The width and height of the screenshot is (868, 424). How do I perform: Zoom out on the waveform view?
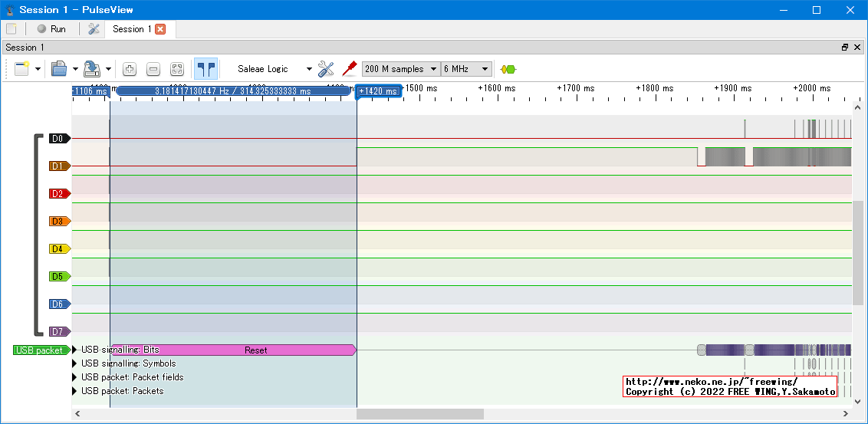(153, 69)
